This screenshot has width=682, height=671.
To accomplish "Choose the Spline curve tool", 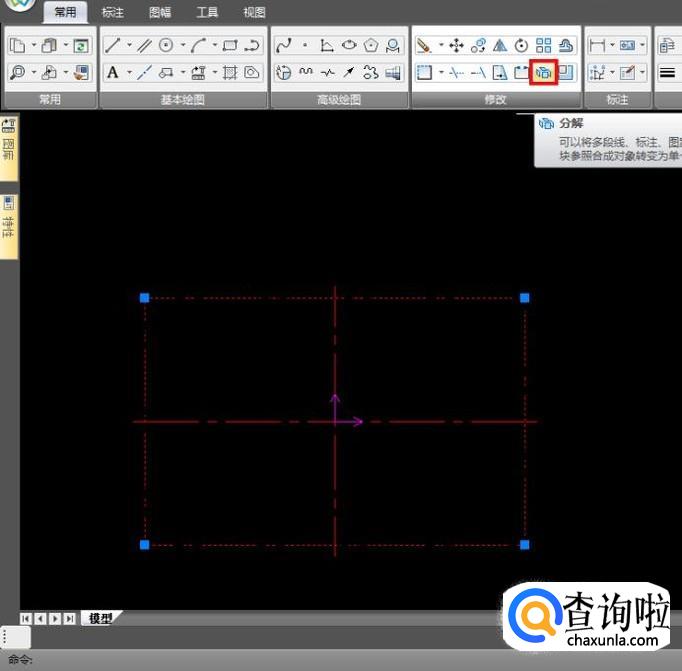I will click(283, 45).
